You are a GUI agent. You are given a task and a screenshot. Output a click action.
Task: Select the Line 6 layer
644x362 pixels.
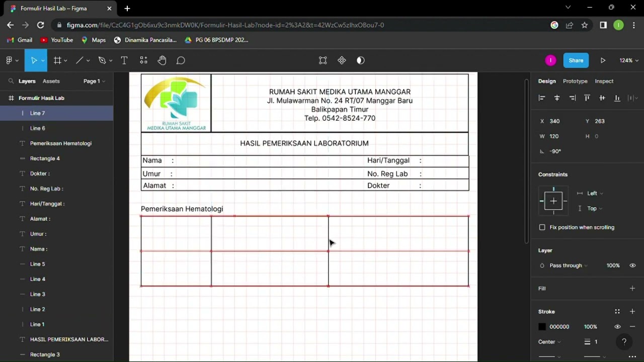56,128
